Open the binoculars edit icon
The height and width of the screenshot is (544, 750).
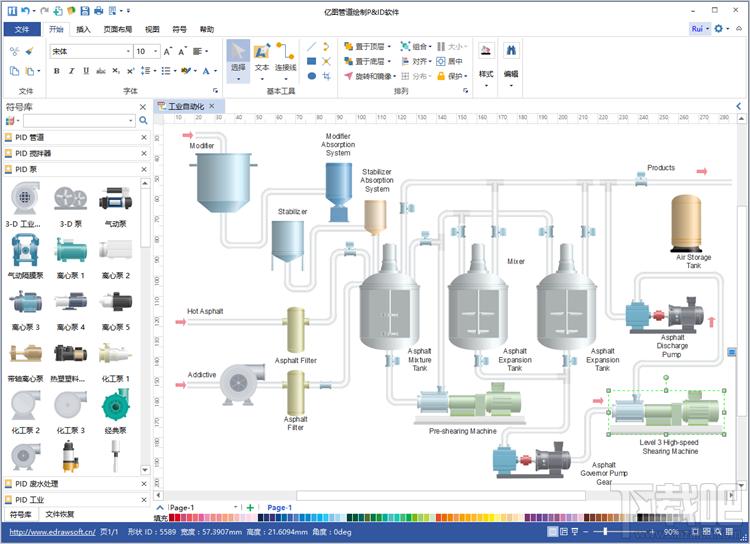(511, 50)
